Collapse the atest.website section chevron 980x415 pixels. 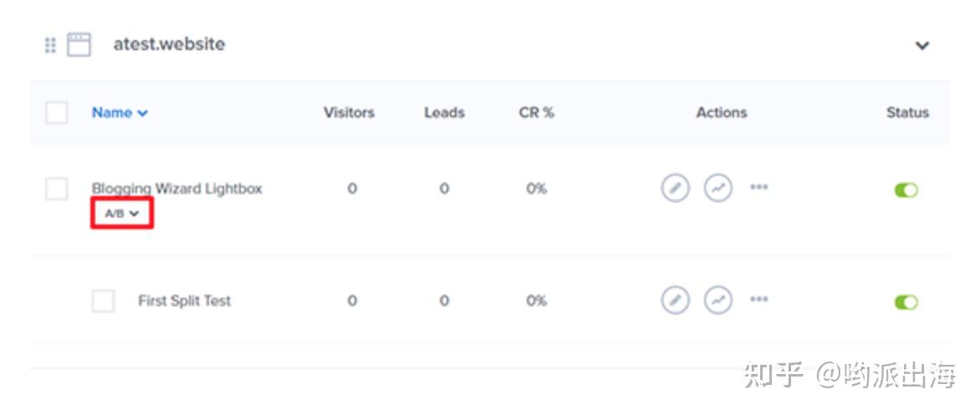click(921, 46)
